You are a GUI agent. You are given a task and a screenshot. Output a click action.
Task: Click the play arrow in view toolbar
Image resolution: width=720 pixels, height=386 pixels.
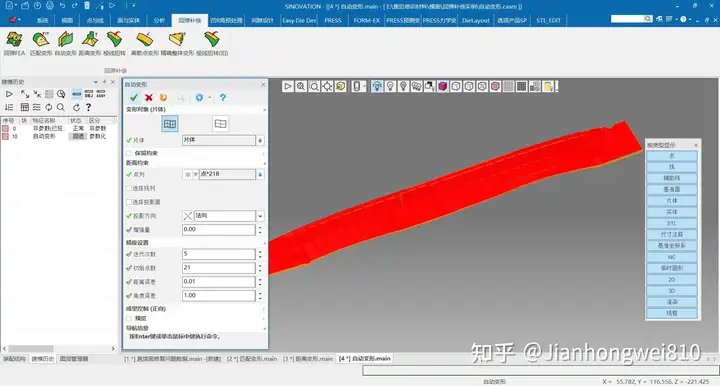[x=287, y=86]
